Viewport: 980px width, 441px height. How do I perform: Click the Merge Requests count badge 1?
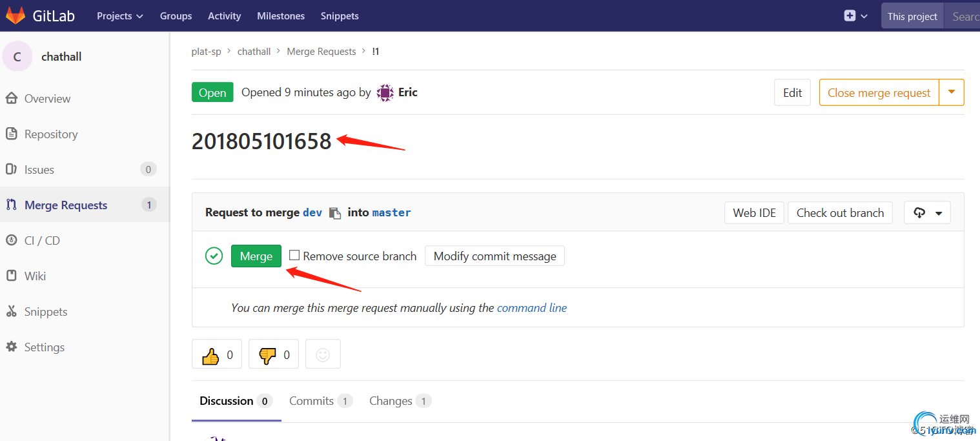[148, 205]
